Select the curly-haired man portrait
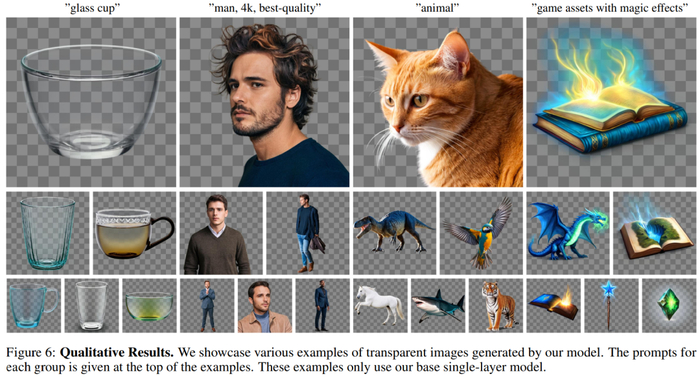Image resolution: width=700 pixels, height=378 pixels. click(264, 102)
